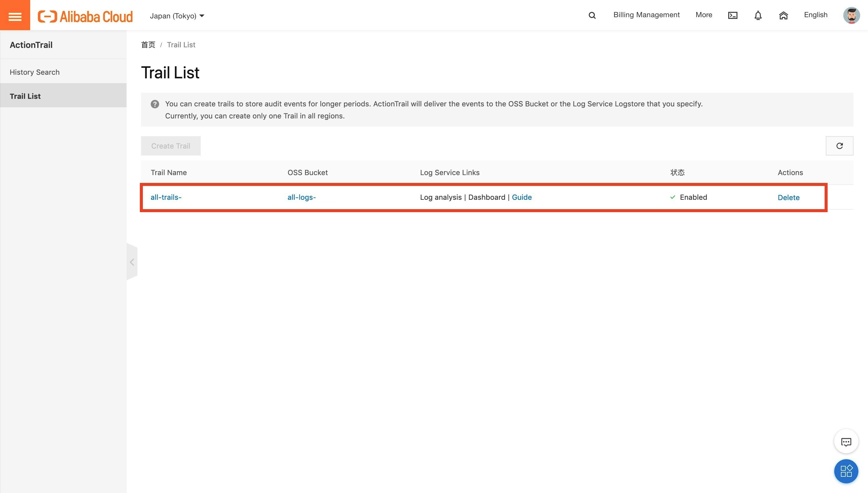868x493 pixels.
Task: Go to console home icon
Action: [x=783, y=15]
